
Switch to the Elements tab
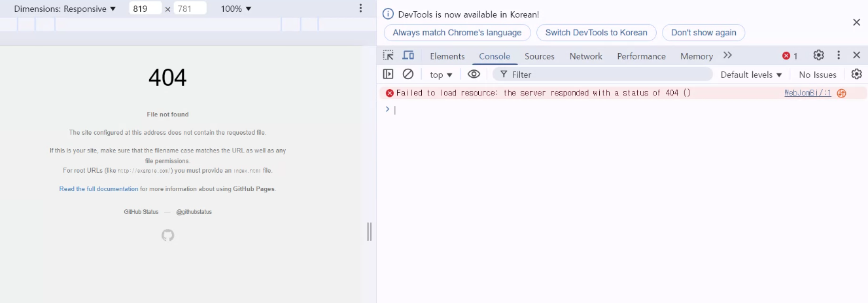447,56
